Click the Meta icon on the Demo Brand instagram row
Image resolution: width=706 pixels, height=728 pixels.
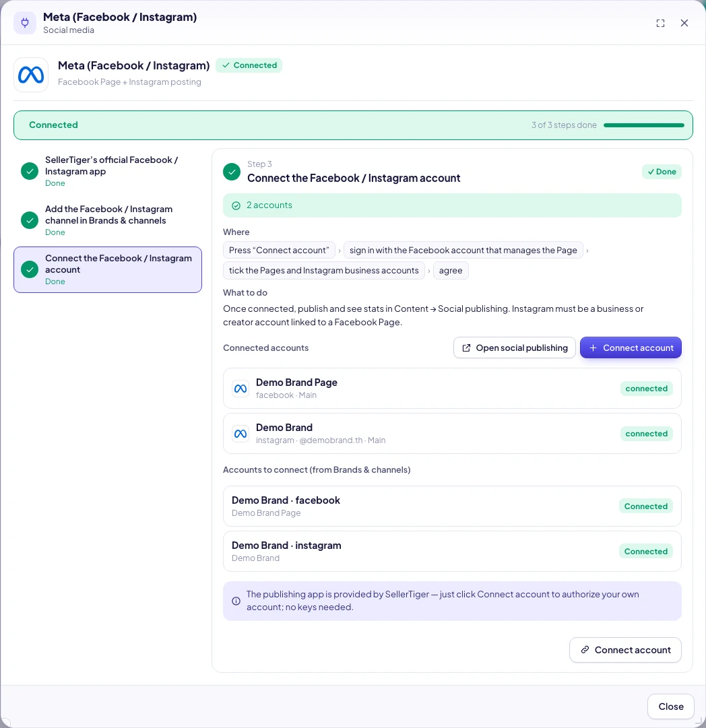tap(240, 434)
